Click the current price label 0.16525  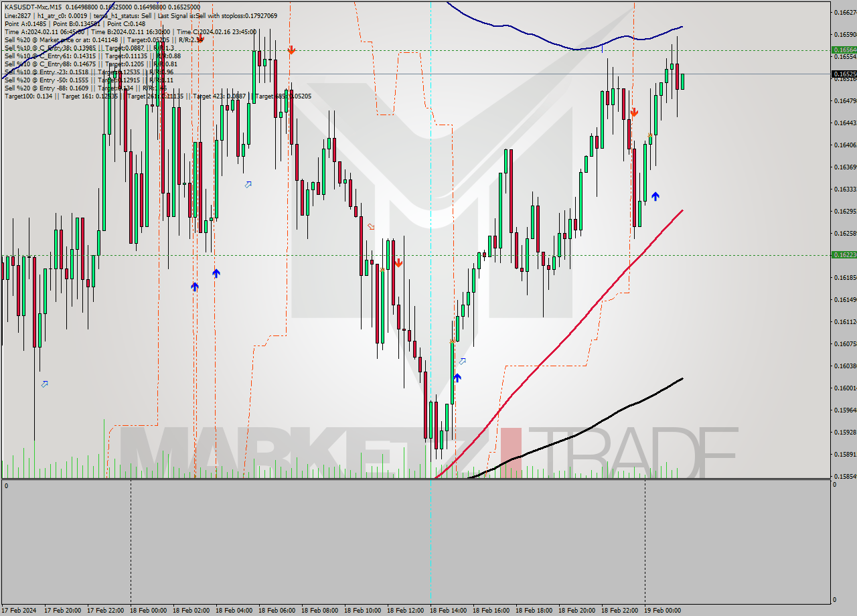(x=844, y=74)
